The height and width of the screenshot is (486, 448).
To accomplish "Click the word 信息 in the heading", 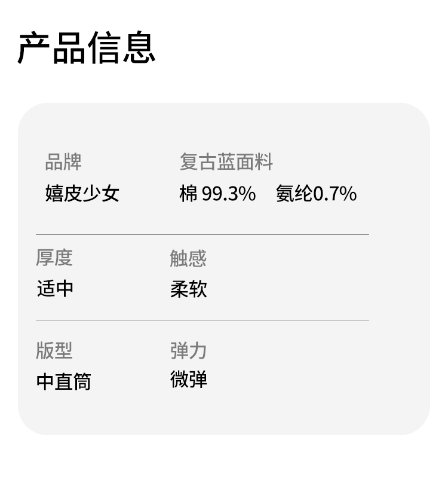I will pos(122,48).
